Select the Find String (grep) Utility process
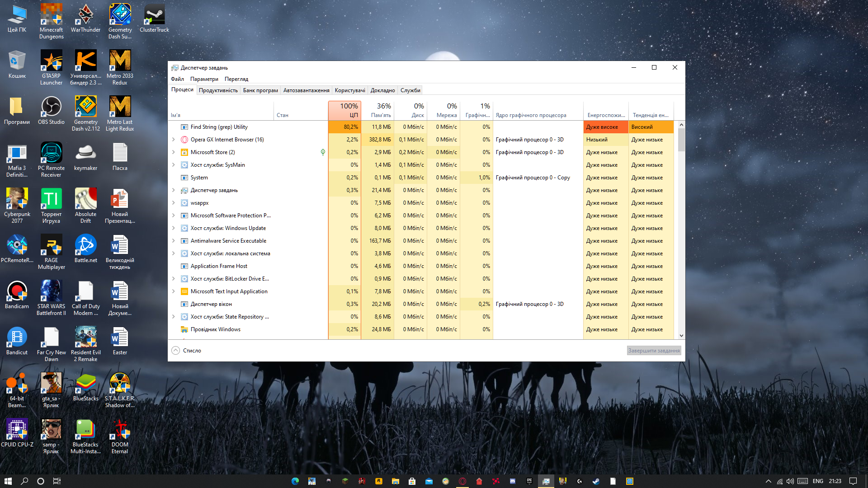The image size is (868, 488). click(x=219, y=127)
